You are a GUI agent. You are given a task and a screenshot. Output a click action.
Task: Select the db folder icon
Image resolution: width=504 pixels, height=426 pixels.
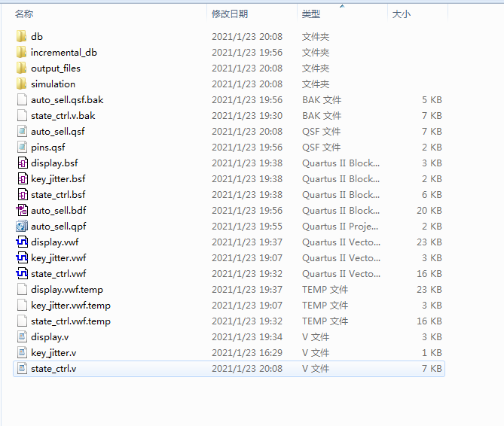click(x=22, y=36)
